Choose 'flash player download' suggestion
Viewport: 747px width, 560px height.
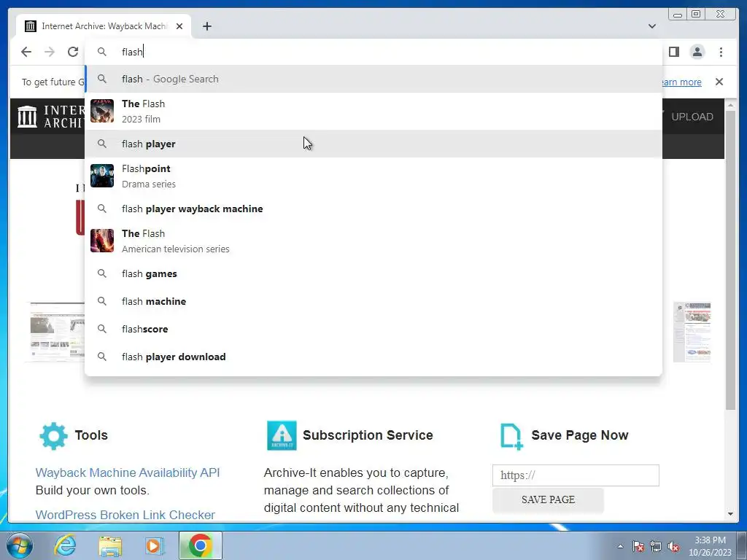click(374, 357)
